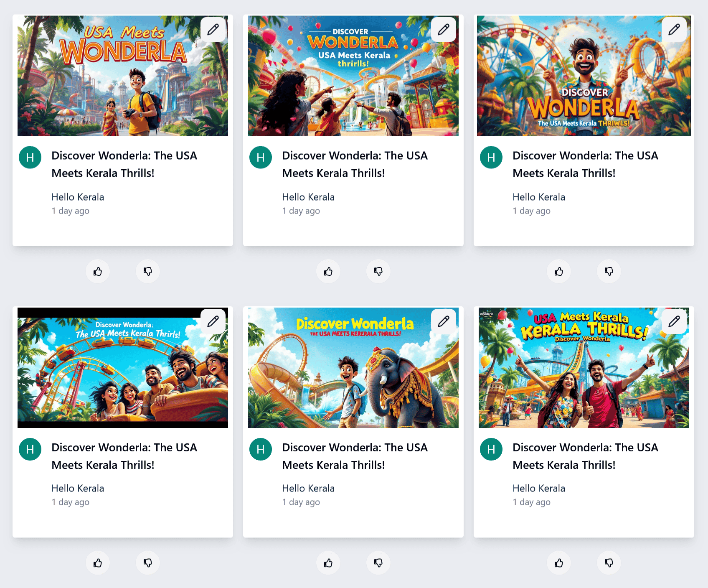Open 'Hello Kerala' channel on roller coaster riders card
This screenshot has width=708, height=588.
click(78, 488)
